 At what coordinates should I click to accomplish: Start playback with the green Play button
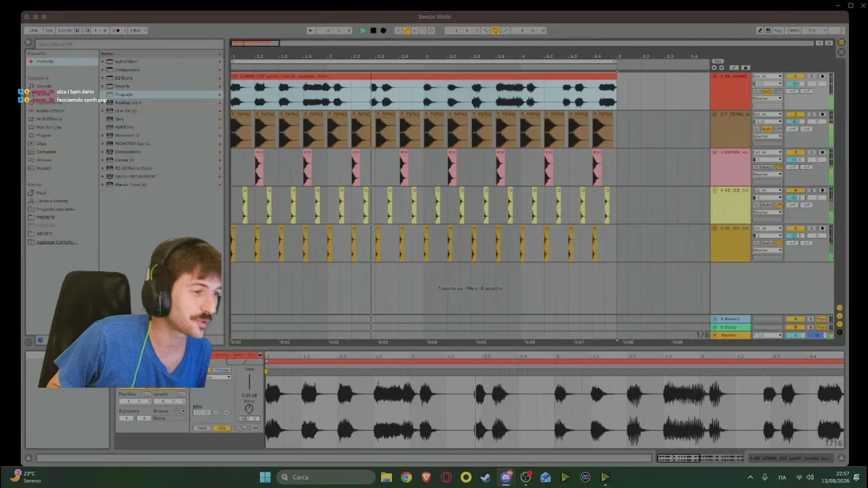[363, 30]
